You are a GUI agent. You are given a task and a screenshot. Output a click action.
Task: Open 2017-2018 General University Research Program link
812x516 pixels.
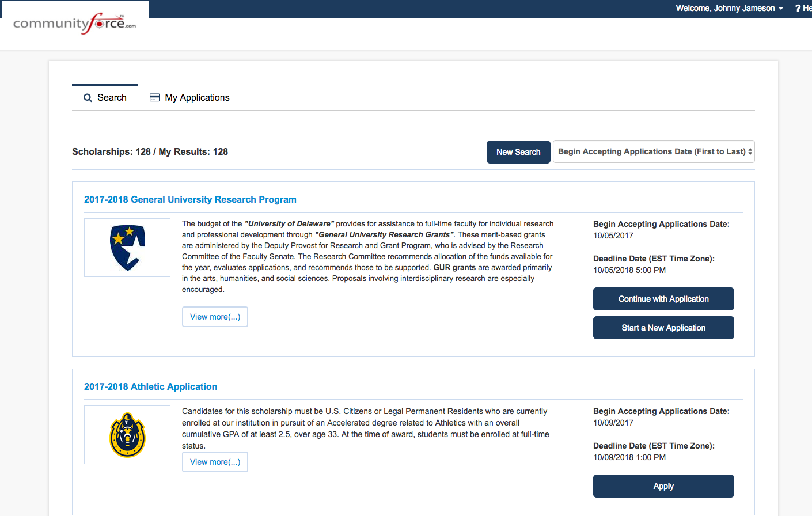click(x=190, y=199)
